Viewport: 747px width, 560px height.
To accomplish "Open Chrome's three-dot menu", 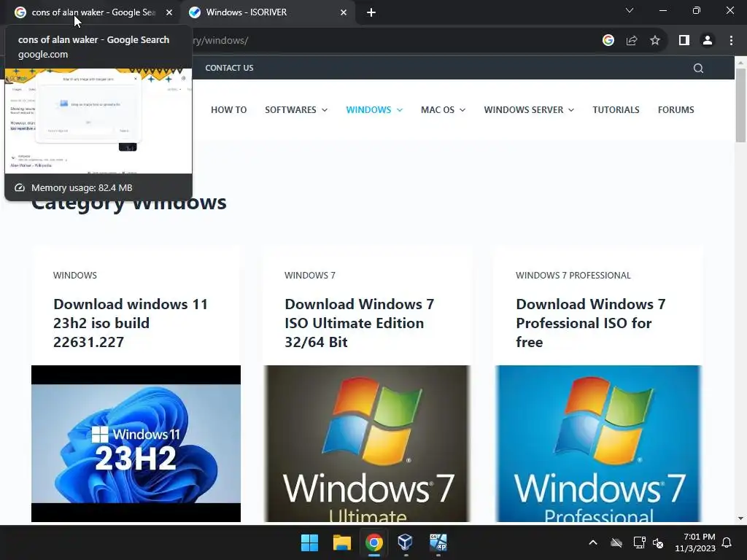I will tap(731, 41).
